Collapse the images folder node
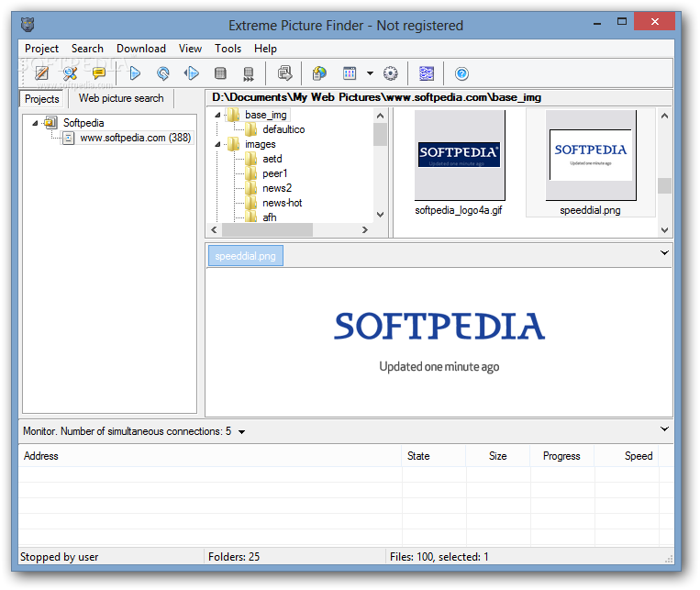Viewport: 700px width, 590px height. pyautogui.click(x=217, y=144)
